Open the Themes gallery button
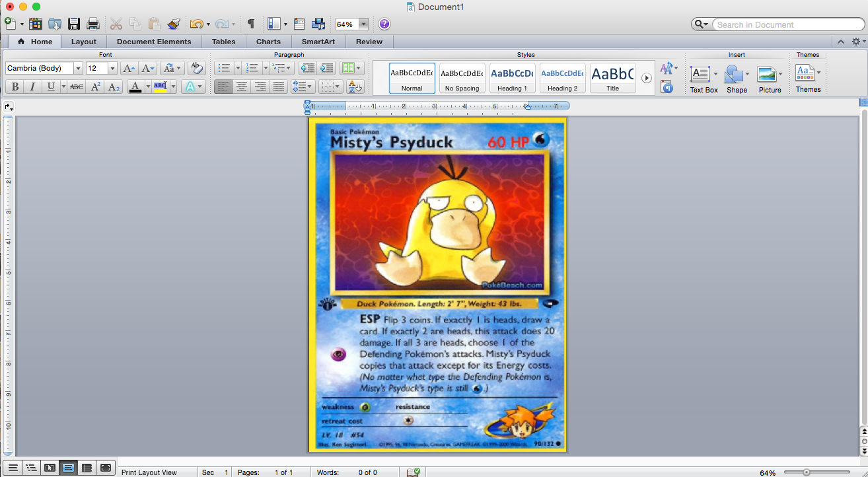Image resolution: width=868 pixels, height=477 pixels. [808, 77]
